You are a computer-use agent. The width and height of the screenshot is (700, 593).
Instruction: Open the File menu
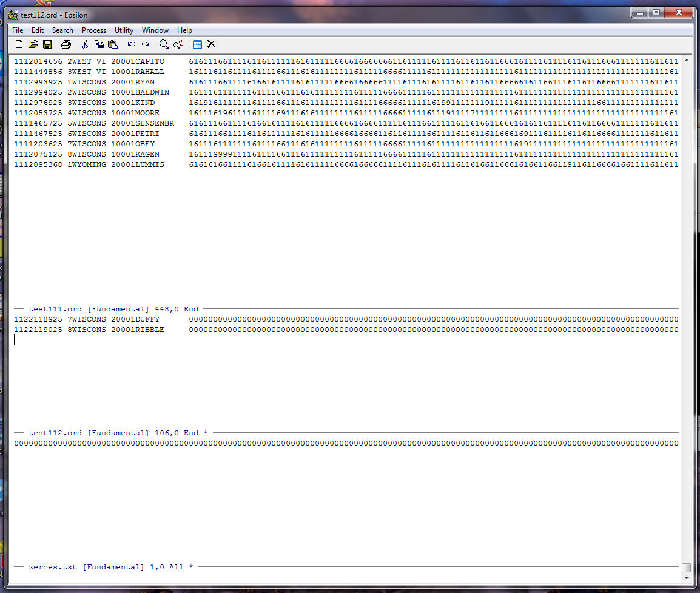(x=18, y=30)
